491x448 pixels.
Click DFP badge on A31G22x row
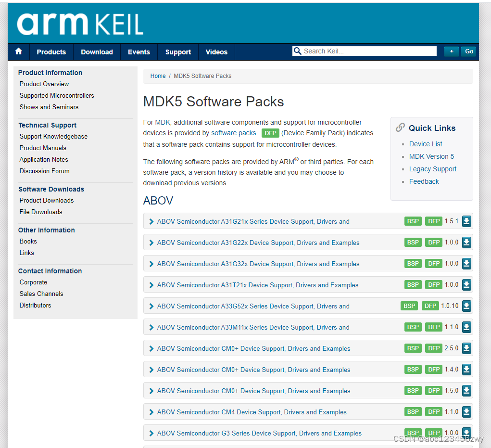click(434, 243)
